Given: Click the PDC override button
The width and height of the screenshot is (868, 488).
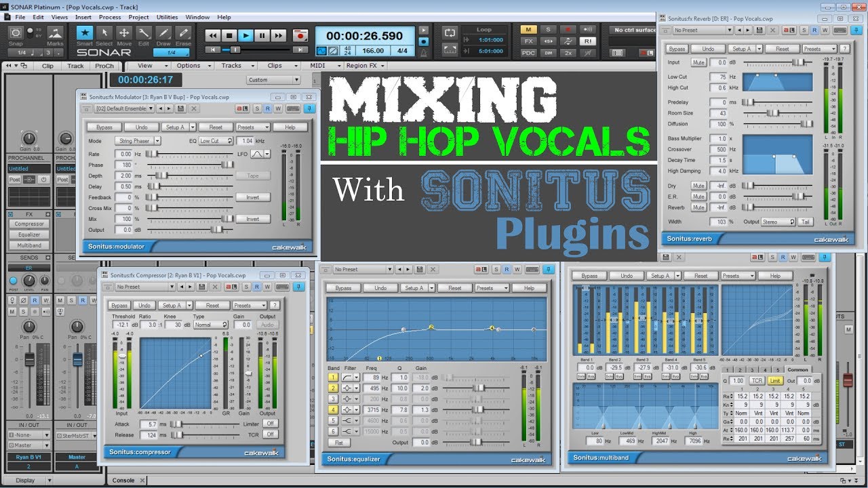Looking at the screenshot, I should point(528,52).
